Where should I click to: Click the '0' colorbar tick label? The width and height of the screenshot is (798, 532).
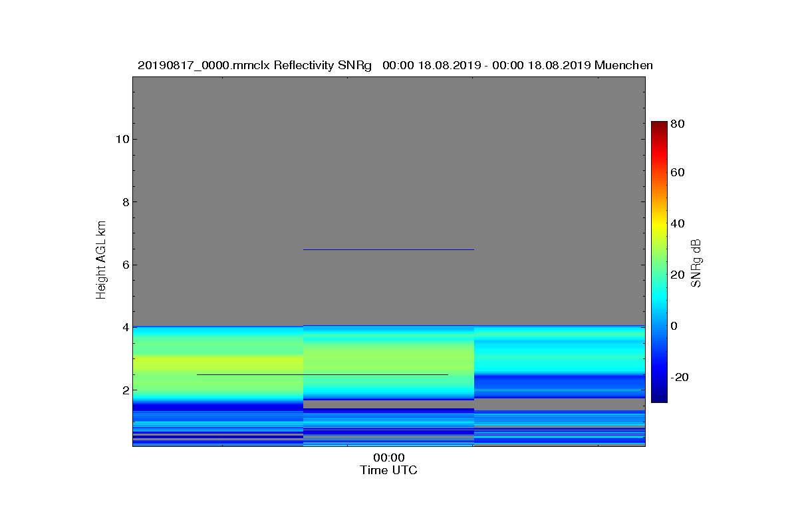coord(675,326)
